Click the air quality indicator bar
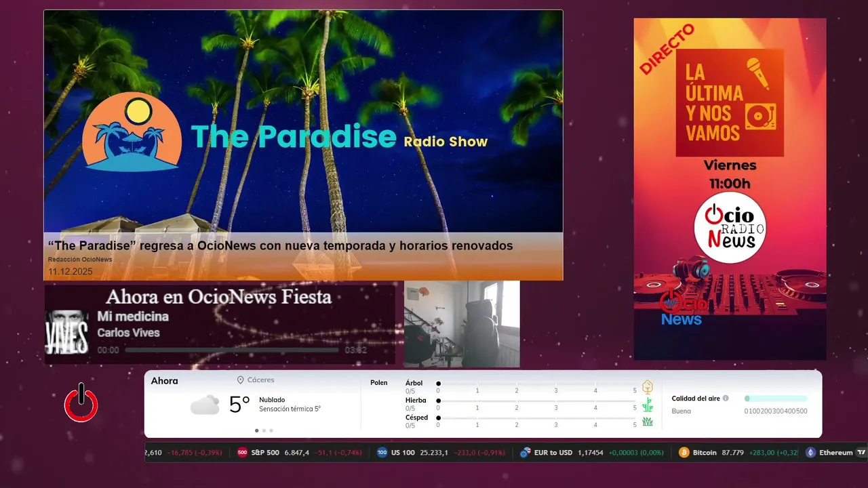The width and height of the screenshot is (868, 488). [776, 399]
